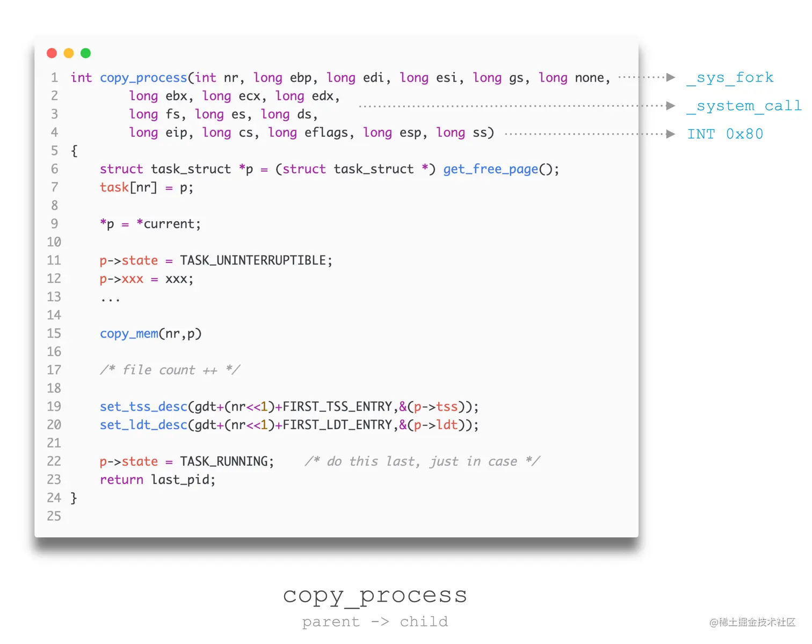
Task: Click 'return last_pid;' statement
Action: [x=157, y=480]
